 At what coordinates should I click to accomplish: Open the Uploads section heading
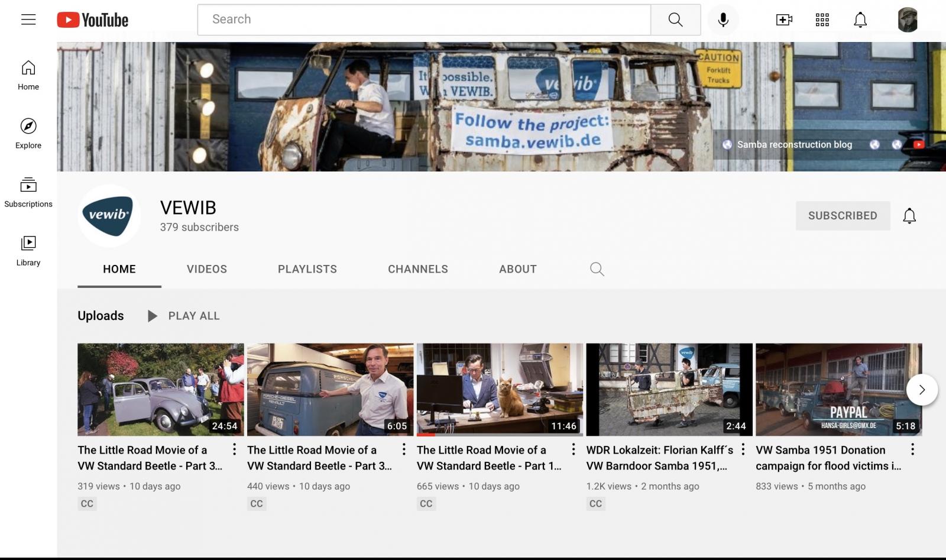[x=101, y=316]
